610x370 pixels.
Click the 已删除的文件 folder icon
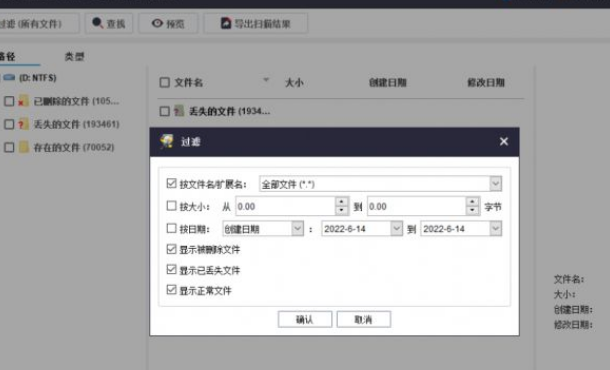tap(23, 101)
